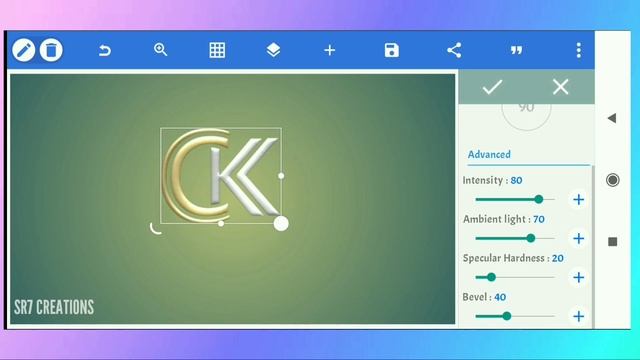Switch to the Advanced tab
The height and width of the screenshot is (360, 640).
pos(489,154)
